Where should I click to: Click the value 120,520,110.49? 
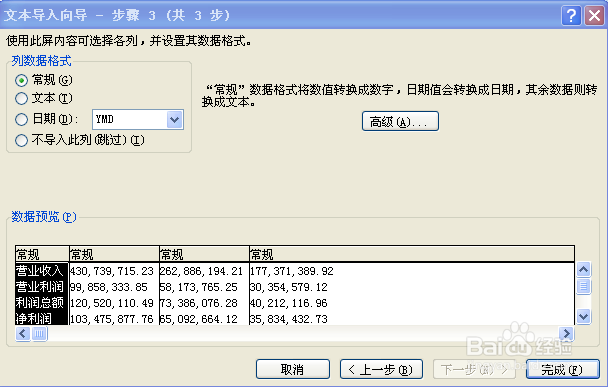click(112, 303)
